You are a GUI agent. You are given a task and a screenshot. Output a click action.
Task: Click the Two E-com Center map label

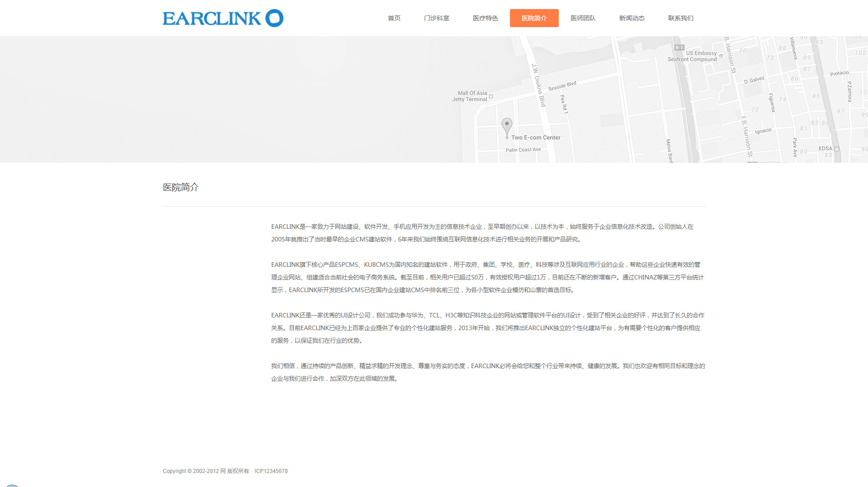click(536, 137)
